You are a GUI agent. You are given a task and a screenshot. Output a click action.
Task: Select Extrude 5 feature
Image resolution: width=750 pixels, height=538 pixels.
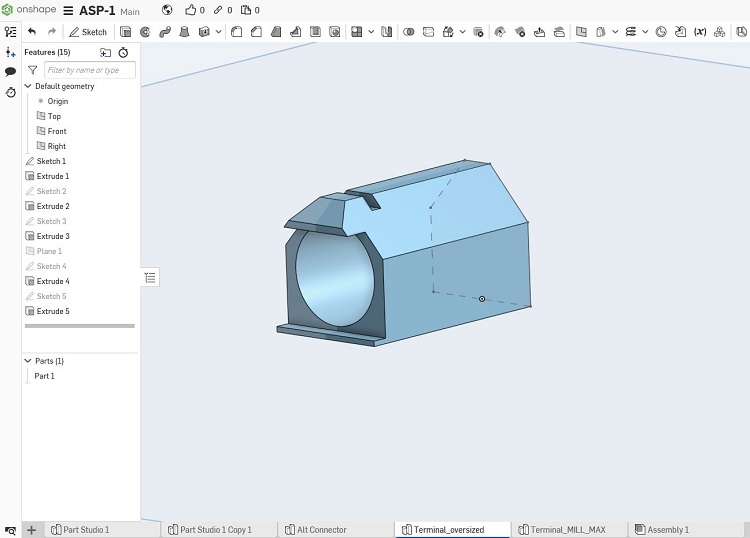53,311
